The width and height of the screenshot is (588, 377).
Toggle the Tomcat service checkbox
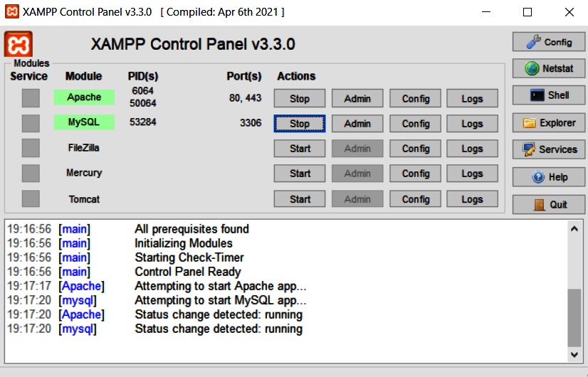point(31,199)
